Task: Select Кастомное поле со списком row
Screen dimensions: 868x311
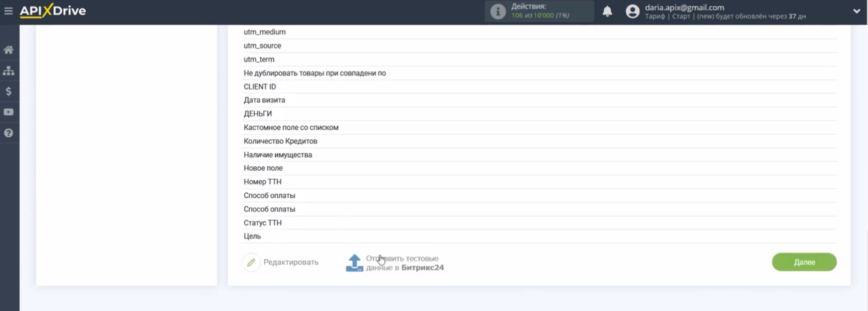Action: click(x=540, y=128)
